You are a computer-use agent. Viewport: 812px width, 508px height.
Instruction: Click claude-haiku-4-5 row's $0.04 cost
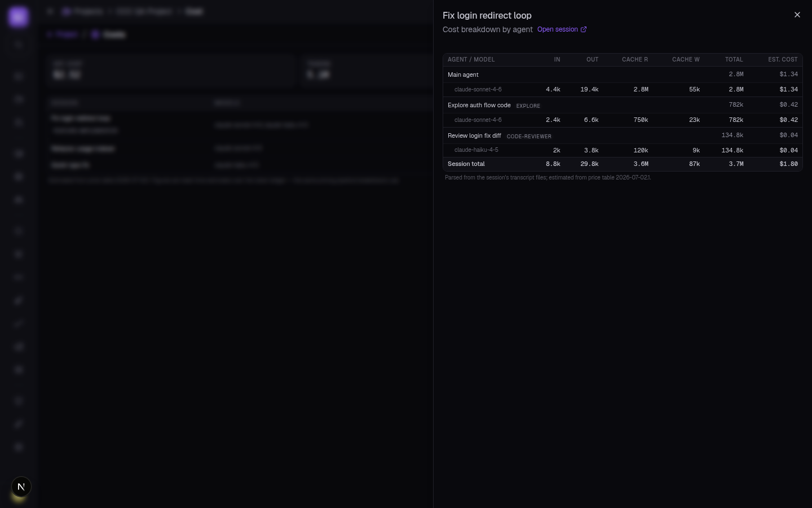click(x=788, y=150)
